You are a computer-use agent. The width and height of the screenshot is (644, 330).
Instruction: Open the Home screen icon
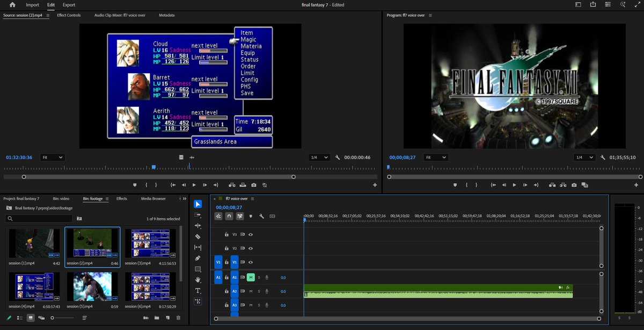(x=12, y=5)
